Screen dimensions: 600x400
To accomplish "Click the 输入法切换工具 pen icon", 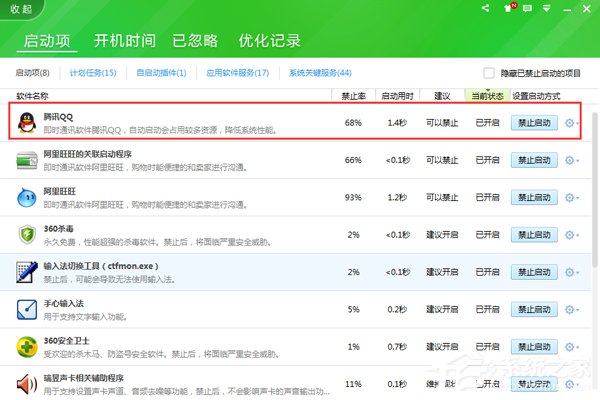I will point(27,272).
